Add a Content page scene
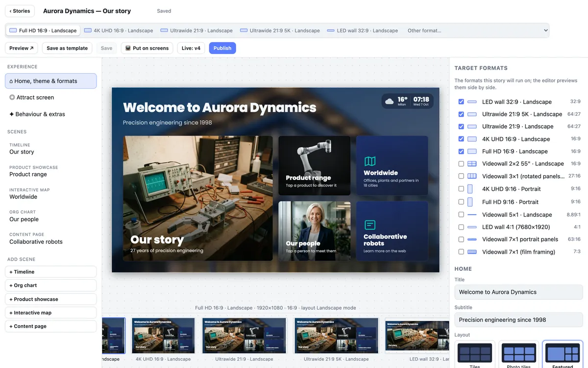The image size is (588, 368). coord(50,326)
